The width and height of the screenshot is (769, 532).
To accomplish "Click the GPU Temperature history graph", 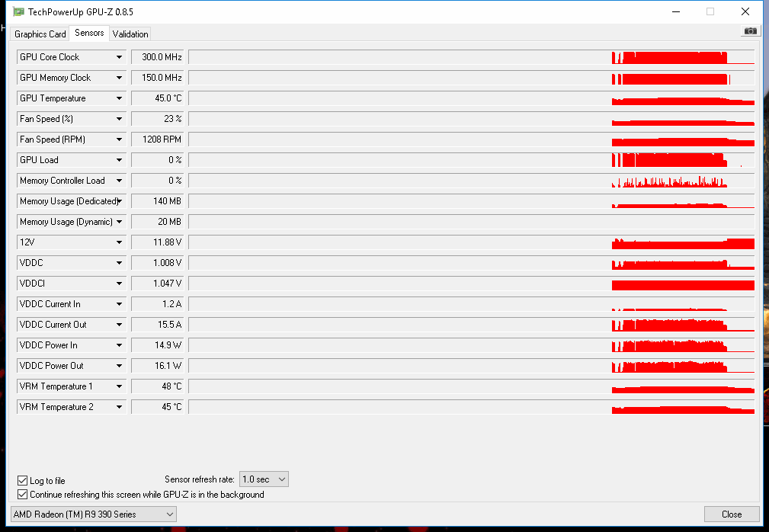I will click(x=472, y=98).
